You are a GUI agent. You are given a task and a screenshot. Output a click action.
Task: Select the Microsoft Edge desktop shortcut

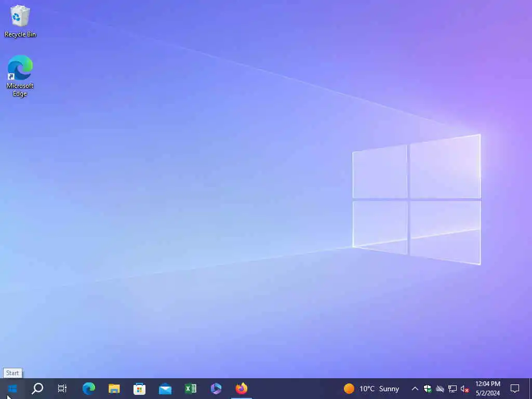pos(20,76)
